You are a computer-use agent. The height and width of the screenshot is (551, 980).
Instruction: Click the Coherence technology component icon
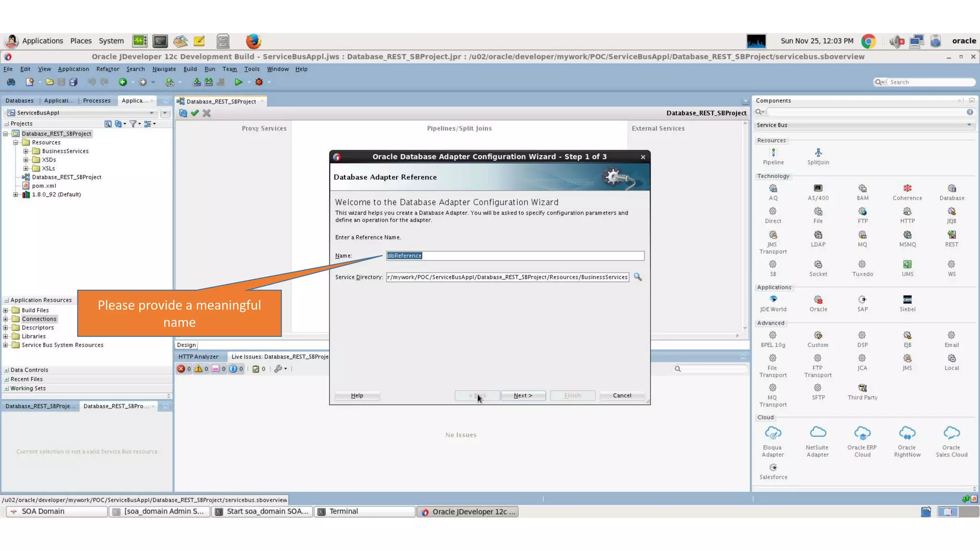point(907,188)
